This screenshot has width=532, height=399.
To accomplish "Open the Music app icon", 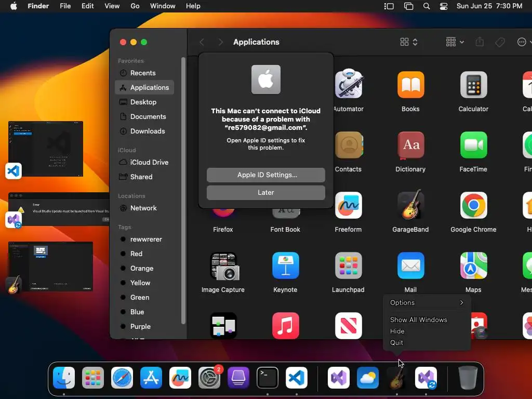I will coord(285,326).
